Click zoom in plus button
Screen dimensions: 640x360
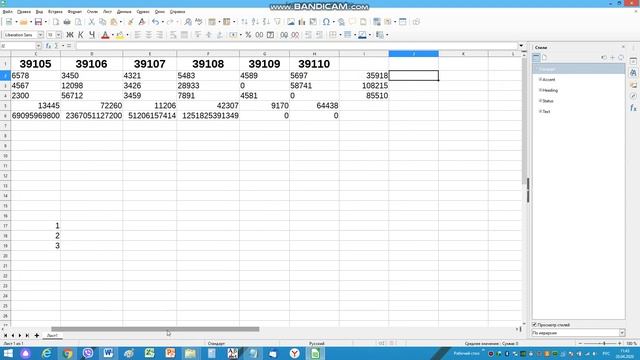pyautogui.click(x=620, y=344)
